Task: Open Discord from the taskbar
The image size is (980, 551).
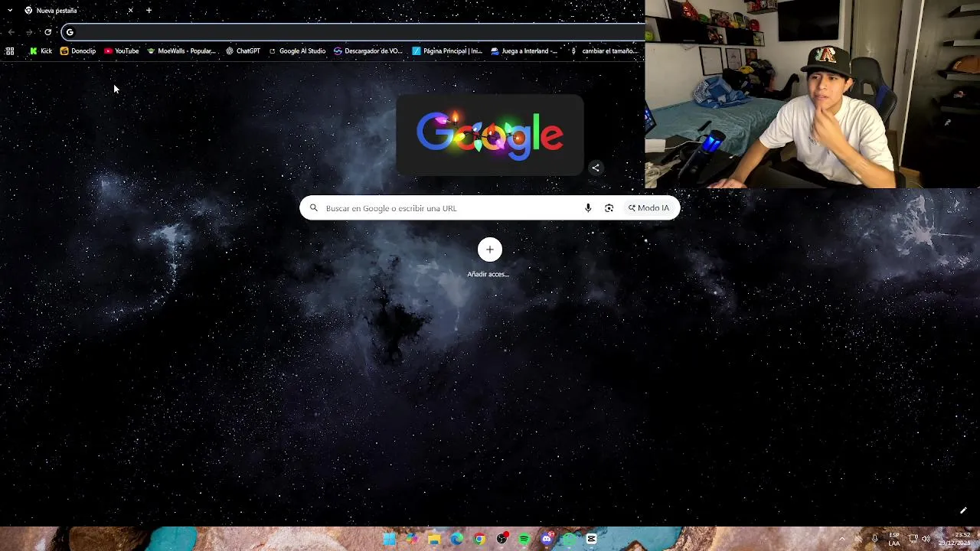Action: click(547, 539)
